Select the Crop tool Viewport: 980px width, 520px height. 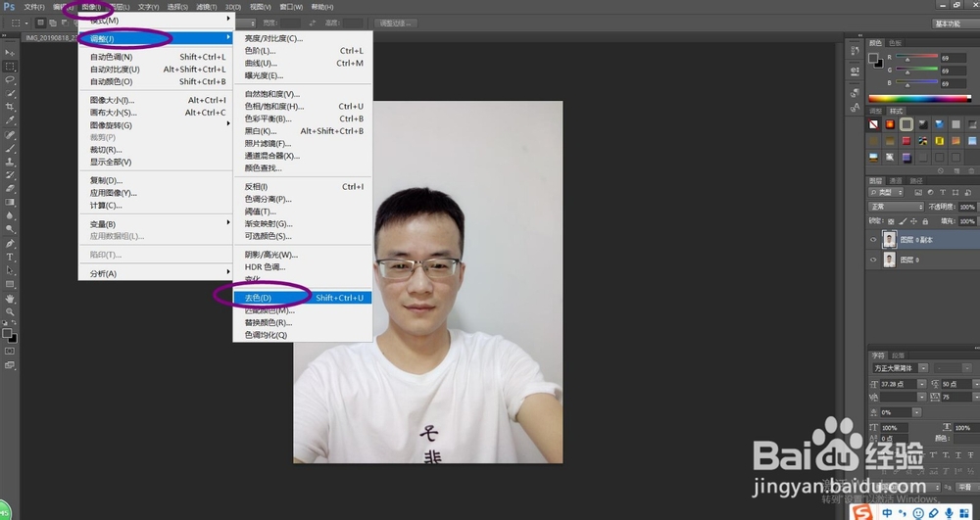tap(10, 108)
